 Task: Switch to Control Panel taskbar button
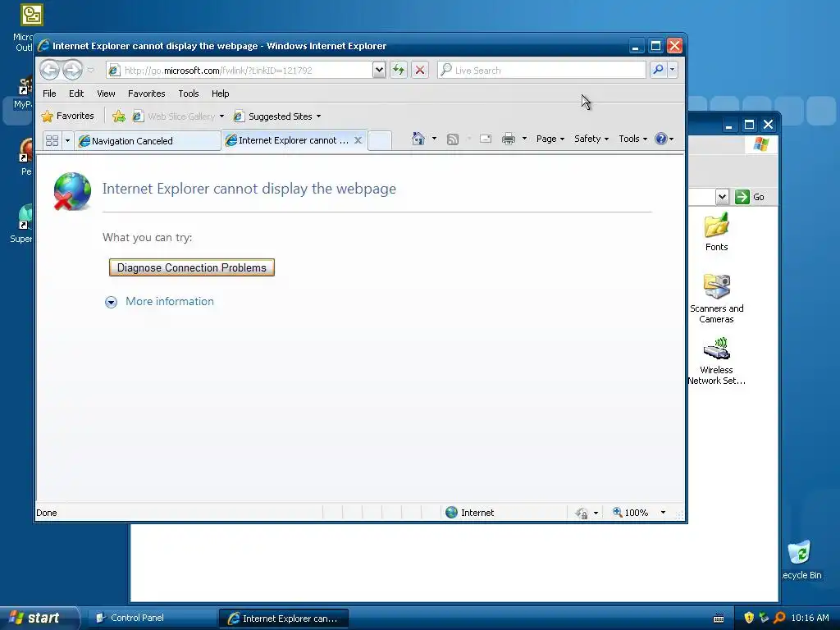pyautogui.click(x=152, y=618)
